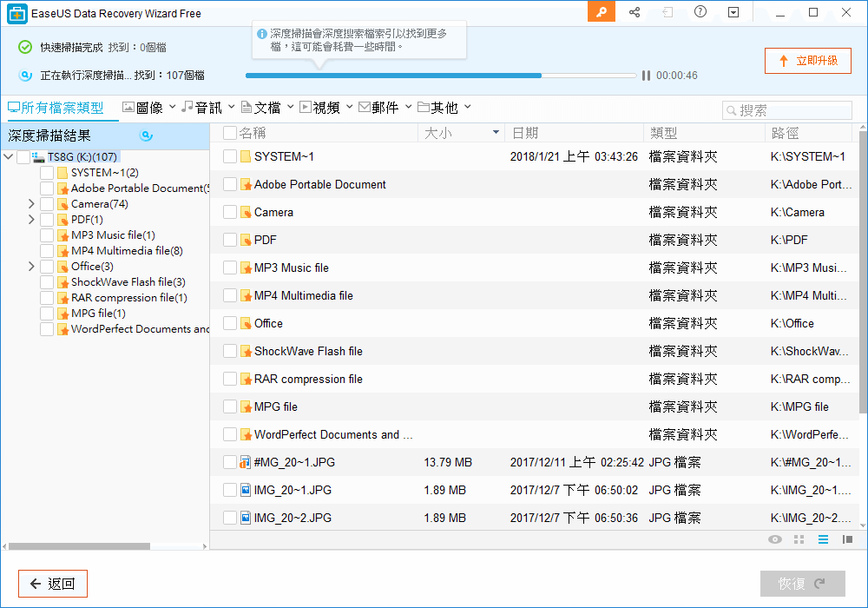This screenshot has height=608, width=868.
Task: Click the orange key activation icon
Action: pyautogui.click(x=601, y=12)
